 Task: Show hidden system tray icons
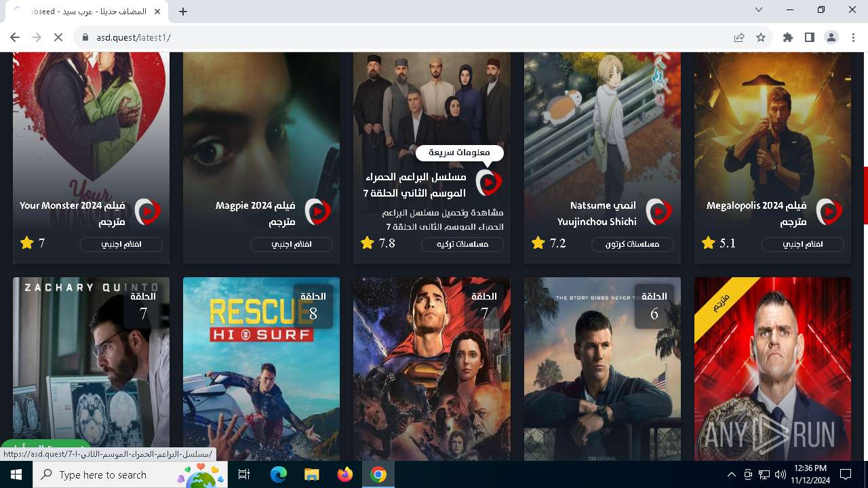[732, 474]
